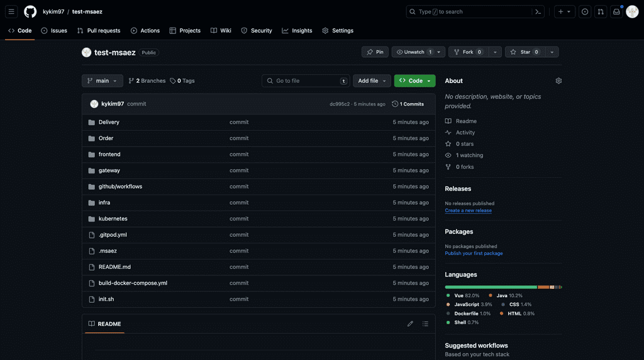The height and width of the screenshot is (360, 644).
Task: Click Create a new release link
Action: pos(468,210)
